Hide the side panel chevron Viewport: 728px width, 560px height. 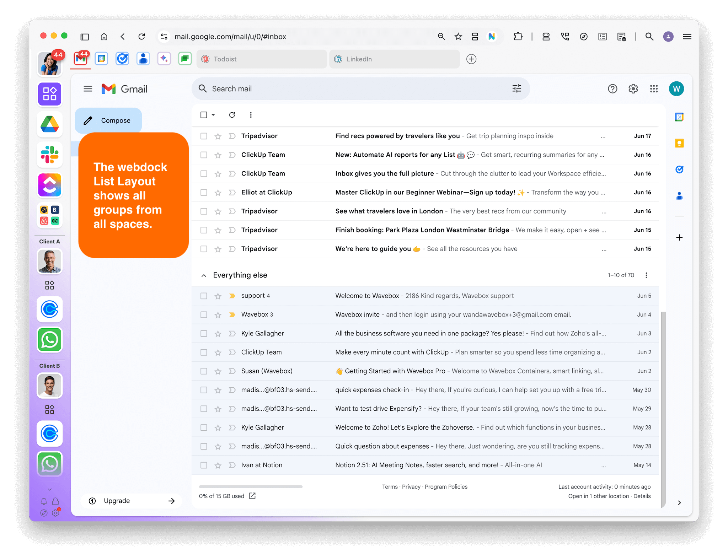click(679, 503)
